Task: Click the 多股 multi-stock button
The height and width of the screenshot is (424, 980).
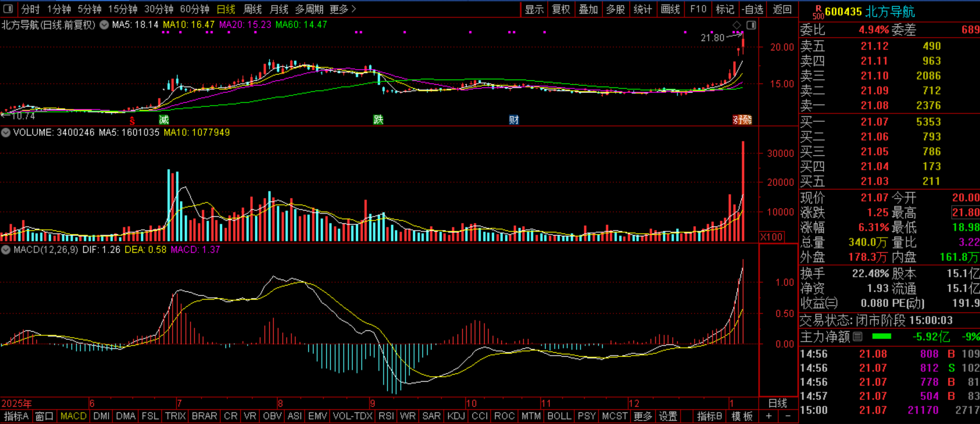Action: tap(615, 9)
